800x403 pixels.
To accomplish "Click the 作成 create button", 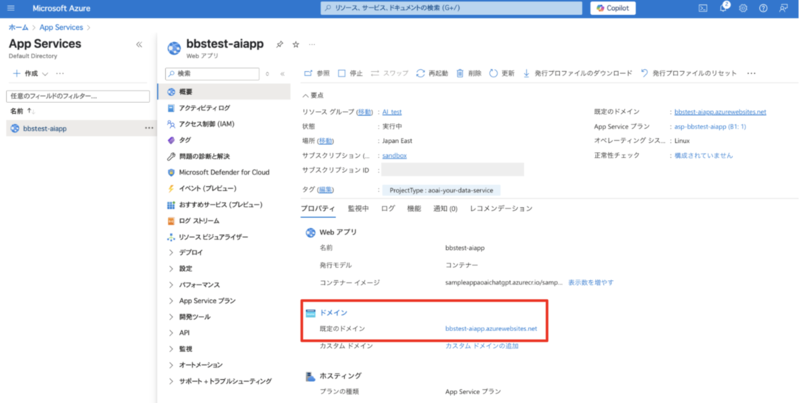I will point(31,73).
